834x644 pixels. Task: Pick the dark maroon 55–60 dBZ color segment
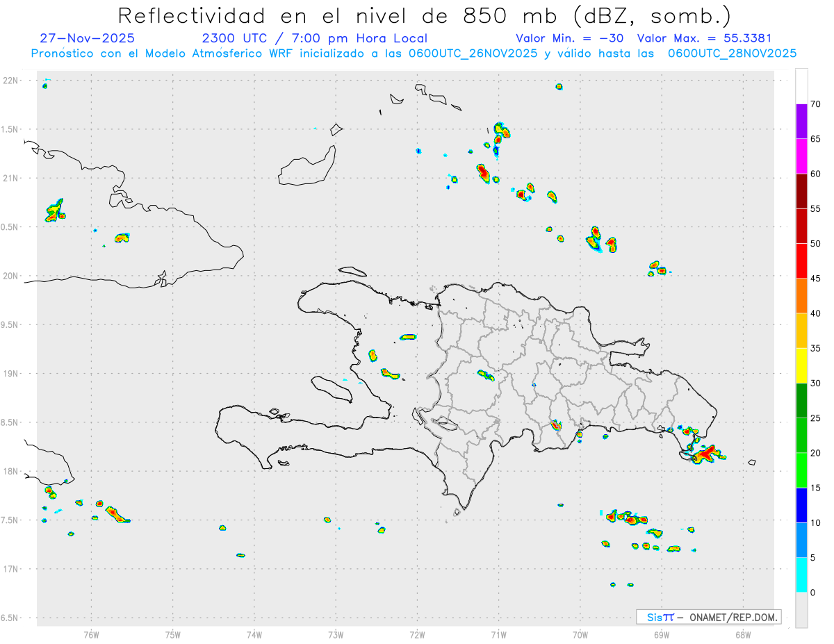point(801,191)
